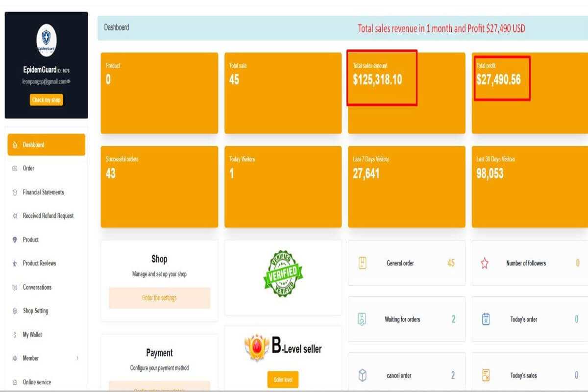Open the Waiting for orders card
588x392 pixels.
(x=406, y=319)
